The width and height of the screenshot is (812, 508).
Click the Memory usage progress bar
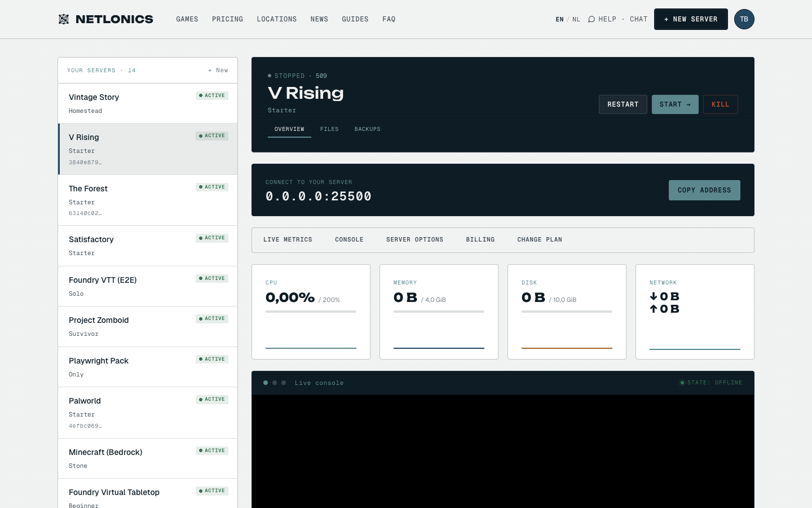(439, 312)
